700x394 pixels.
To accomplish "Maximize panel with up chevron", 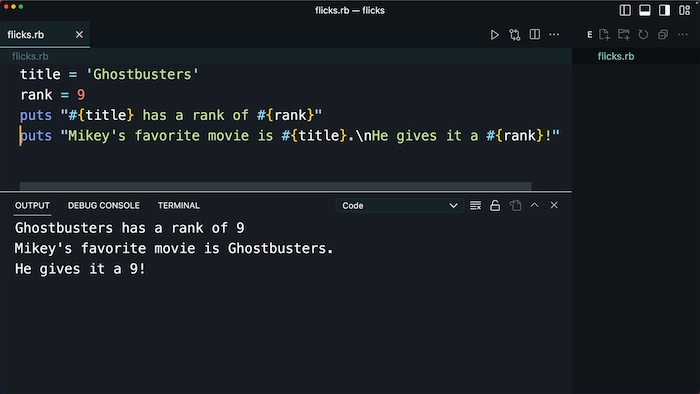I will coord(534,205).
